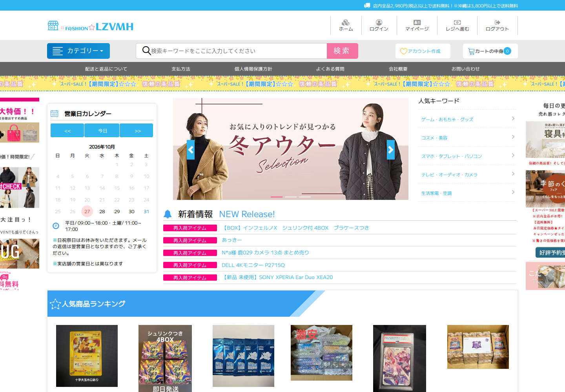Click the bell icon next to 新着情報
The width and height of the screenshot is (565, 392).
point(168,214)
